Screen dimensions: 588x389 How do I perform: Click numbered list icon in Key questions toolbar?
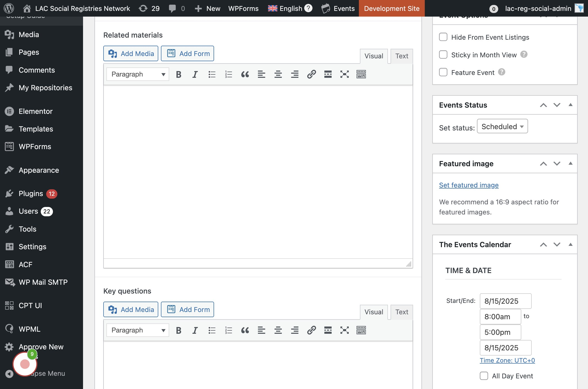[228, 330]
